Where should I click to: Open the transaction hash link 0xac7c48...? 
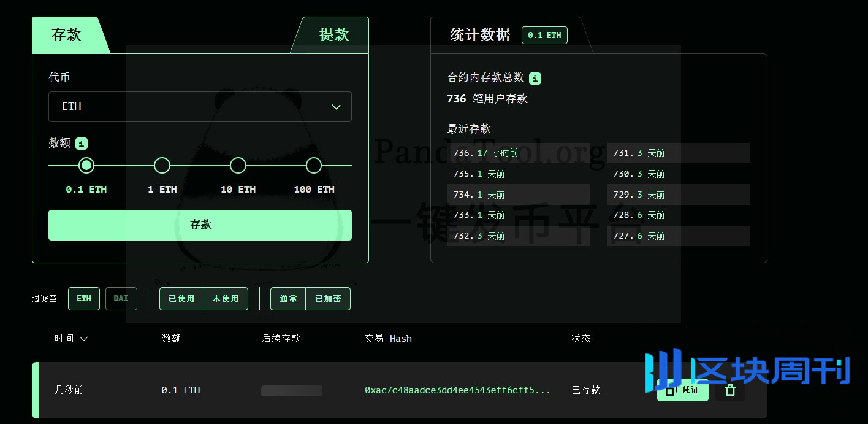point(457,390)
